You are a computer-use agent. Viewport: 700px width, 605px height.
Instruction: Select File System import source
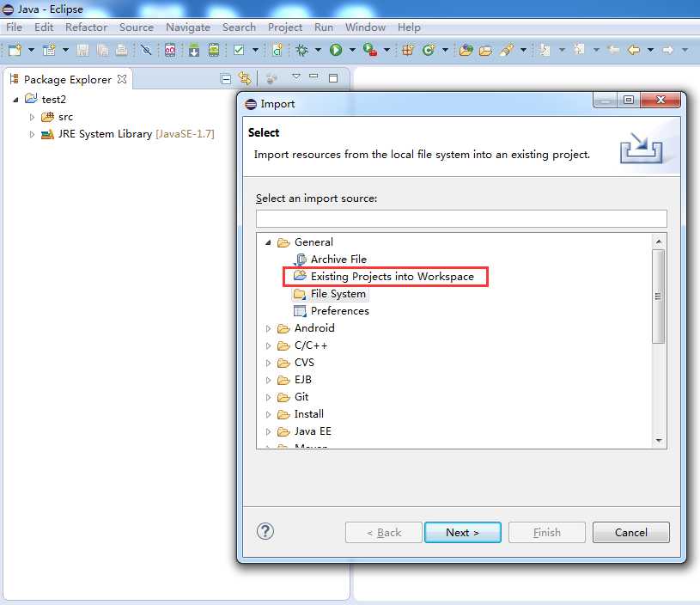pyautogui.click(x=338, y=294)
